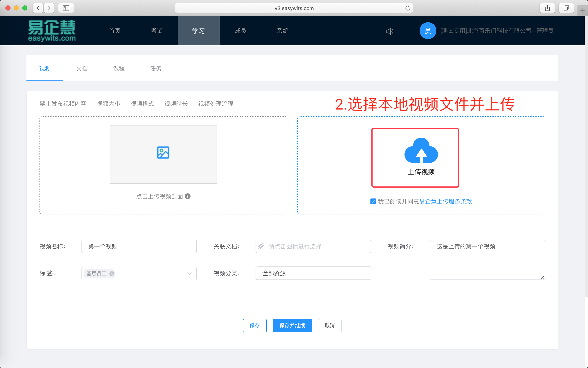Image resolution: width=588 pixels, height=368 pixels.
Task: Switch to the 课程 tab
Action: point(119,68)
